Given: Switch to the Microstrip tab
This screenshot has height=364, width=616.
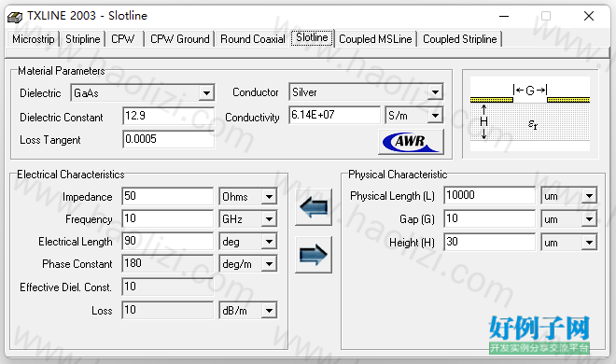Looking at the screenshot, I should (x=34, y=39).
